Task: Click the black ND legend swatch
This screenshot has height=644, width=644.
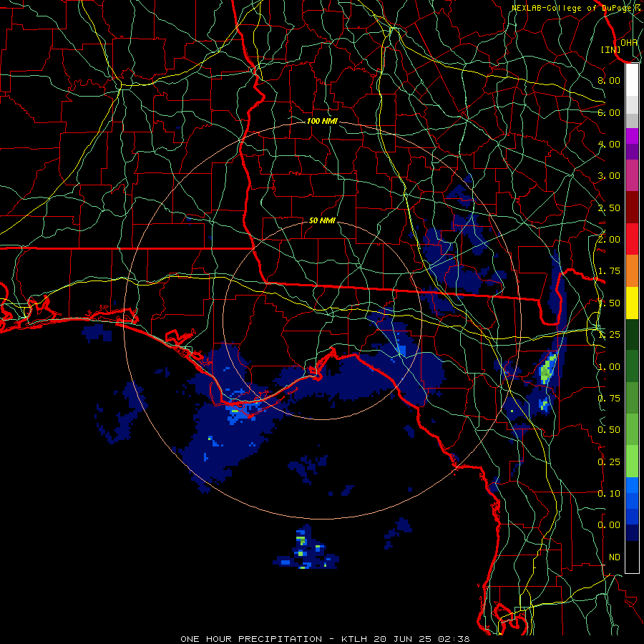Action: click(x=632, y=557)
